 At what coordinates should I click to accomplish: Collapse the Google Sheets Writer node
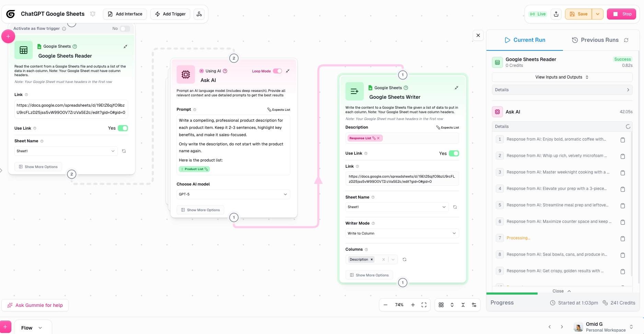click(x=457, y=88)
